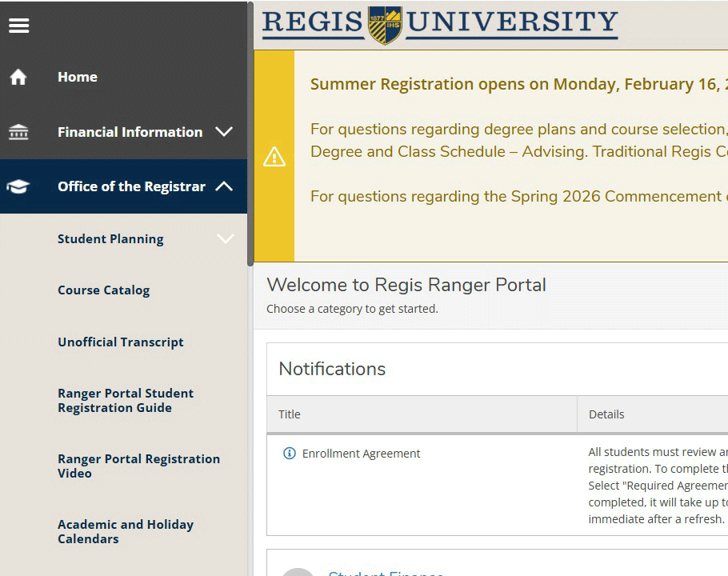728x576 pixels.
Task: Expand the Student Planning submenu
Action: [225, 238]
